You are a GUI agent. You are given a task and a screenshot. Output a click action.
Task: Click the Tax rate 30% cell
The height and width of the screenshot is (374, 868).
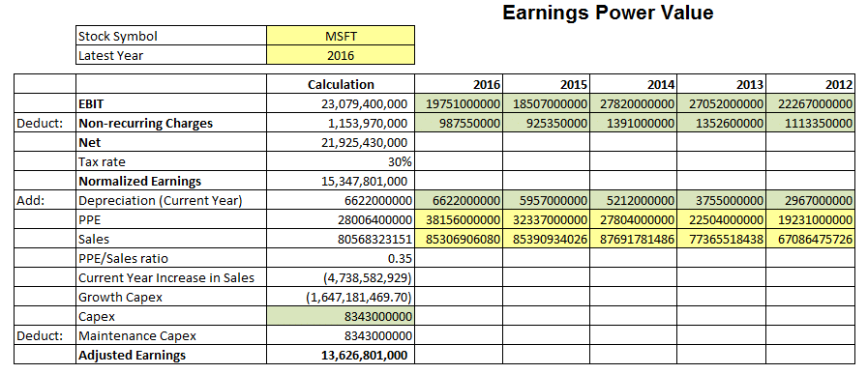click(x=341, y=161)
